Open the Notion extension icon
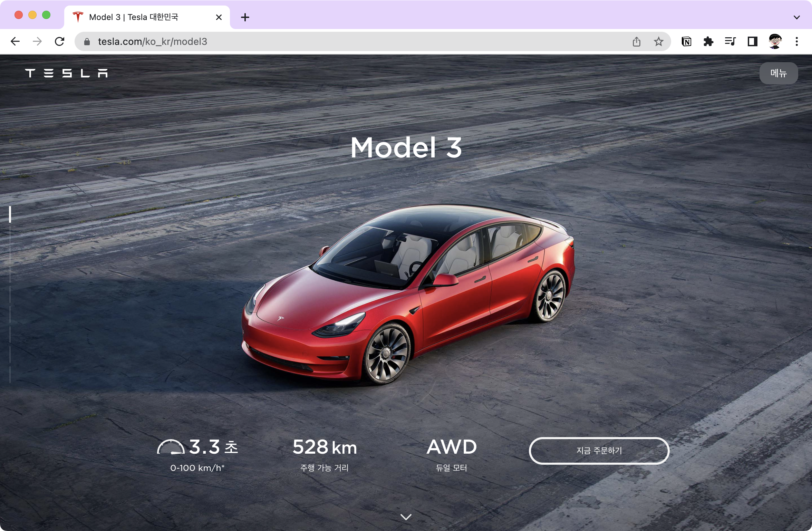812x531 pixels. tap(686, 42)
